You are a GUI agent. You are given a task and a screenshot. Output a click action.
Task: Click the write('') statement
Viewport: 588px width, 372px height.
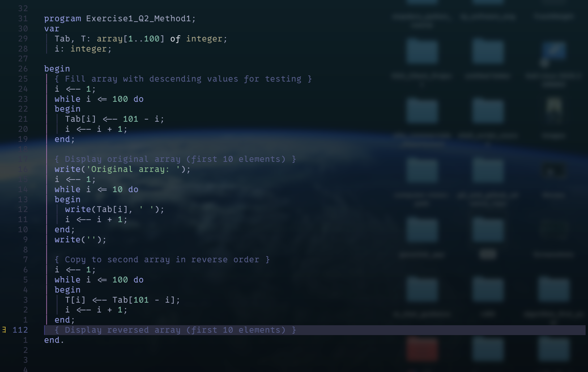click(80, 240)
